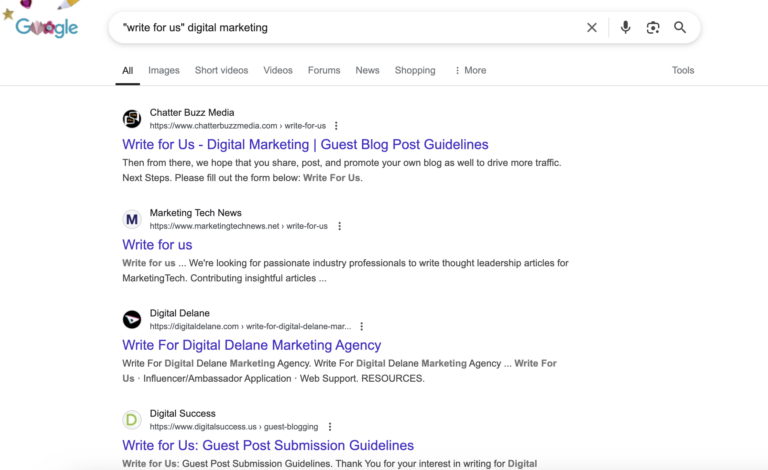The width and height of the screenshot is (768, 470).
Task: Switch to the Short videos tab
Action: pos(221,70)
